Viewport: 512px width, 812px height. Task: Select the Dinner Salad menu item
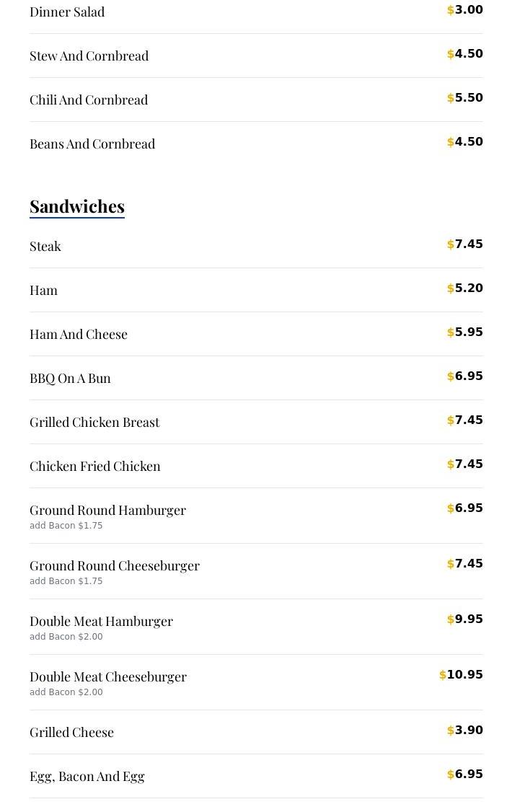[x=67, y=12]
